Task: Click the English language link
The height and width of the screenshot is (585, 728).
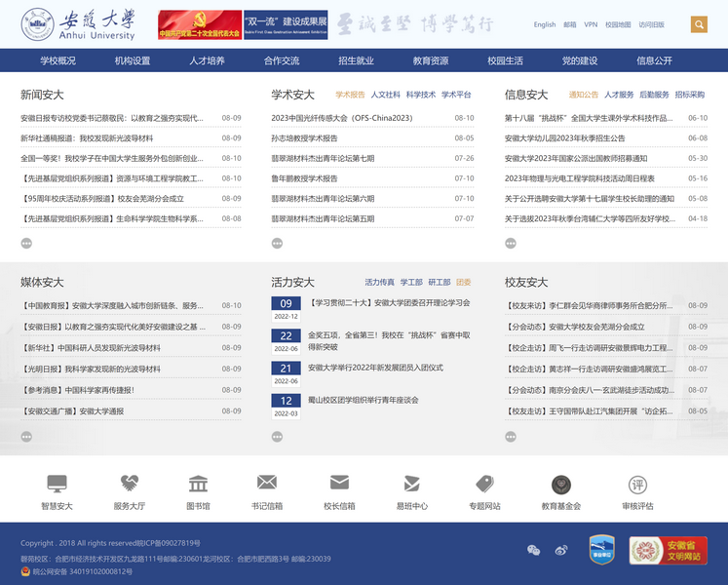Action: click(x=545, y=24)
